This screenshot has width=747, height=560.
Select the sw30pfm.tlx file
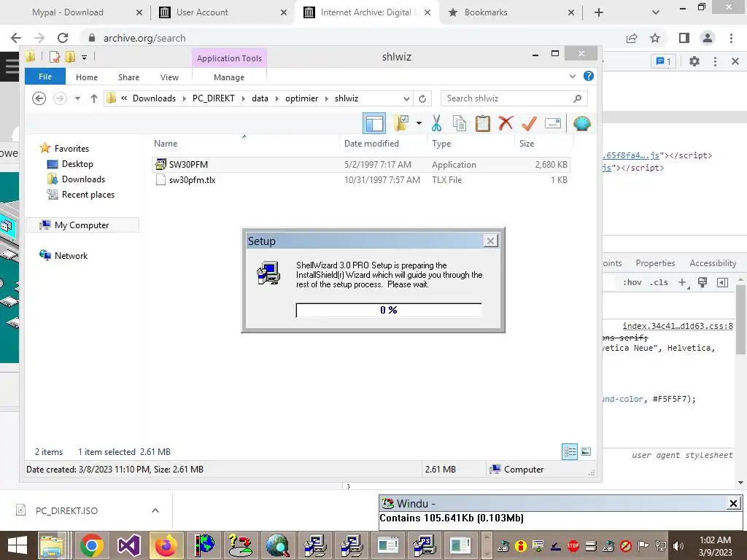click(361, 180)
